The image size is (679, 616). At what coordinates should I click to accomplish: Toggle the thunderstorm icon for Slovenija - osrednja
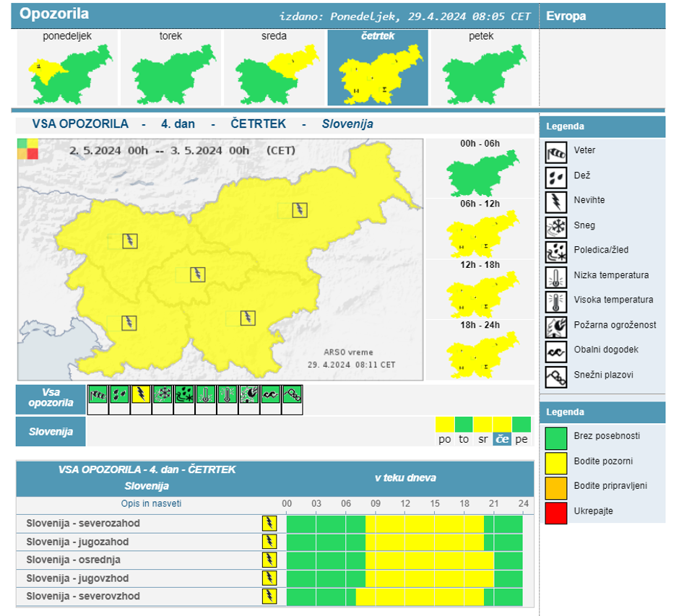coord(269,558)
